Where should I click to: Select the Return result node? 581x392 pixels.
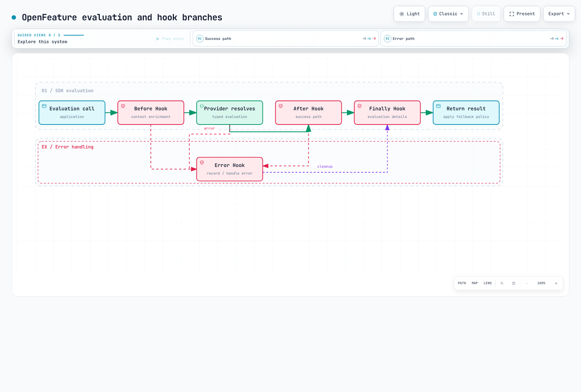tap(466, 113)
